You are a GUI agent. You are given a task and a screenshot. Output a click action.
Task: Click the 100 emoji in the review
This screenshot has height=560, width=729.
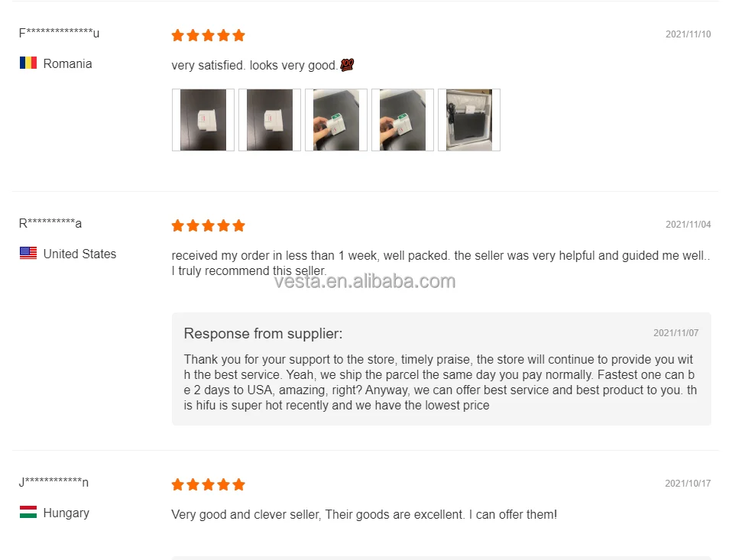[346, 66]
